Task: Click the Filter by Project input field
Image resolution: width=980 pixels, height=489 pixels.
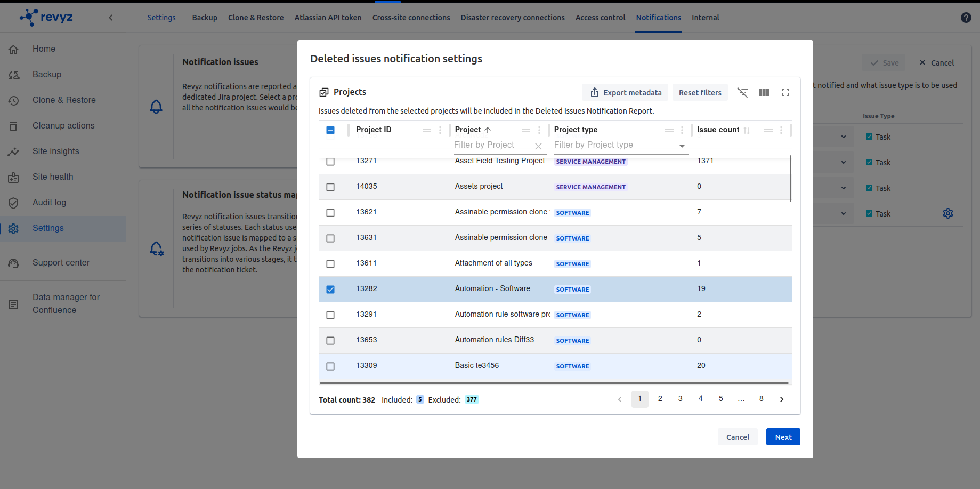Action: point(491,145)
